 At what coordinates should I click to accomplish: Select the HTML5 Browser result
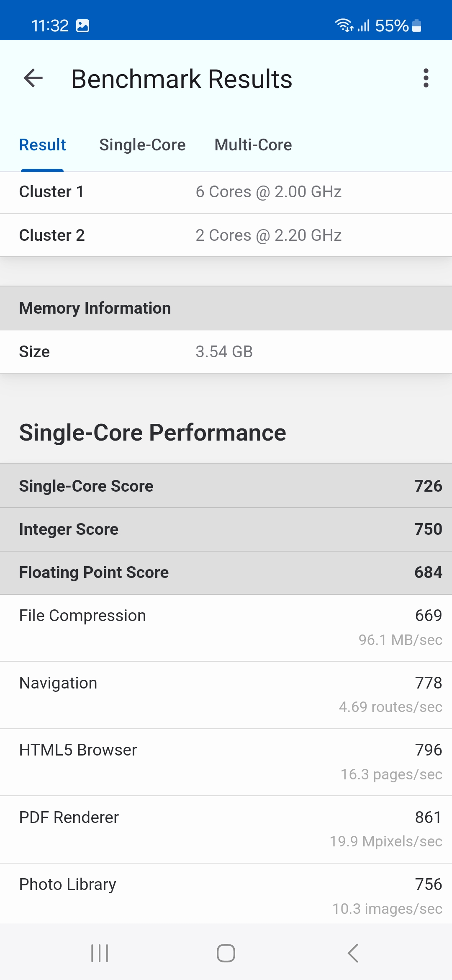click(226, 762)
